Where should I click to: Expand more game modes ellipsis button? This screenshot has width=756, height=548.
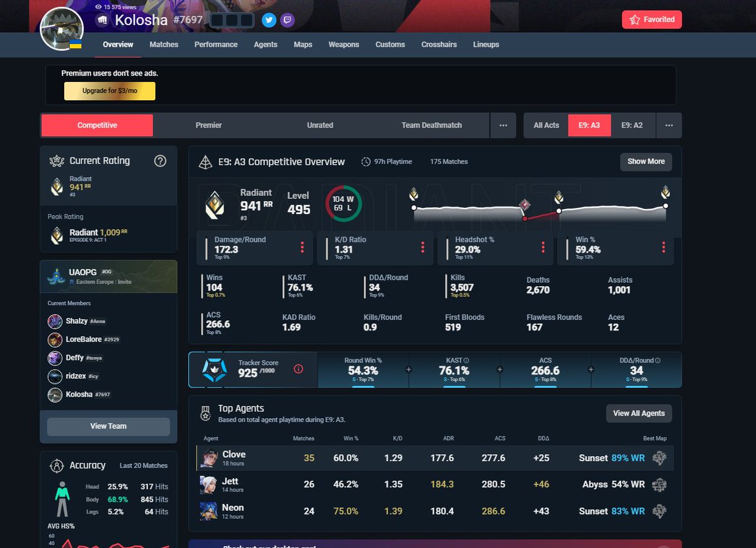pyautogui.click(x=503, y=125)
